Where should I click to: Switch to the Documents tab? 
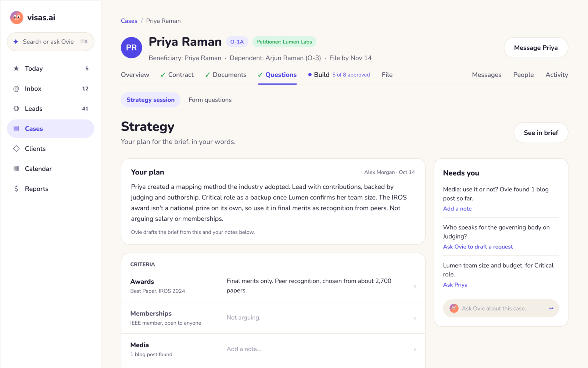coord(226,75)
